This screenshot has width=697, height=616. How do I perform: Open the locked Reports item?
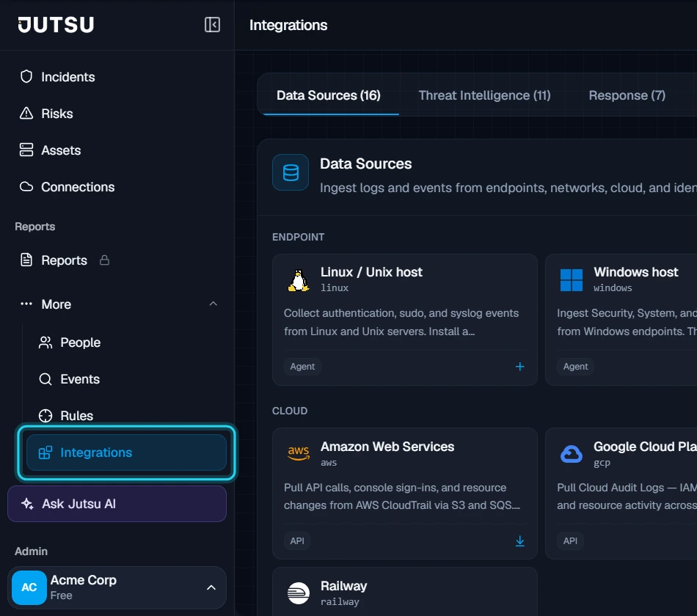point(117,260)
